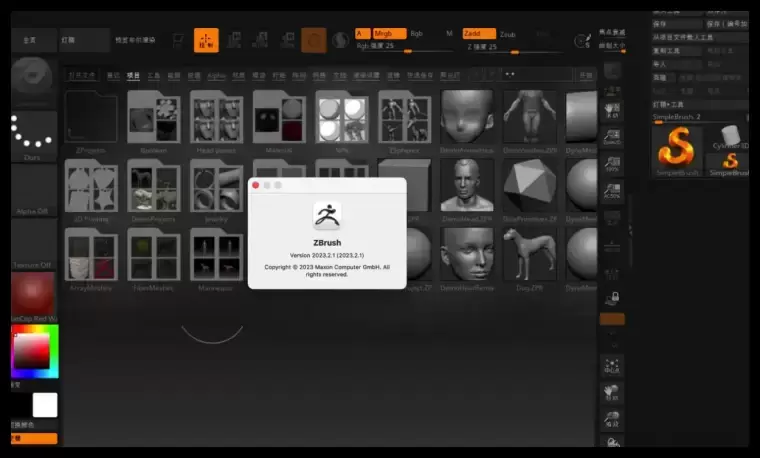Activate the orange Draw mode icon
The width and height of the screenshot is (760, 458).
coord(206,40)
